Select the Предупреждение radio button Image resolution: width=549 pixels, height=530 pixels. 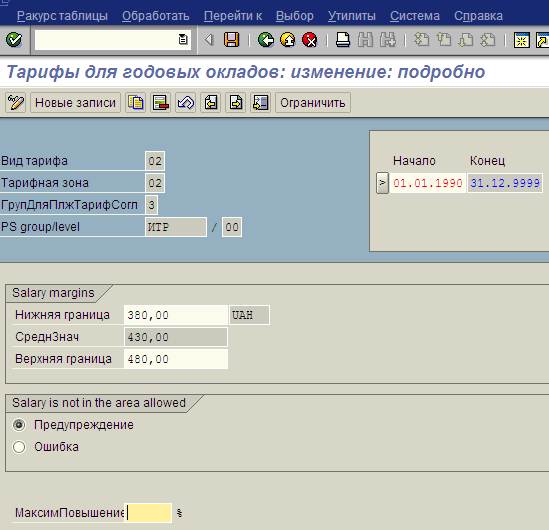(19, 425)
